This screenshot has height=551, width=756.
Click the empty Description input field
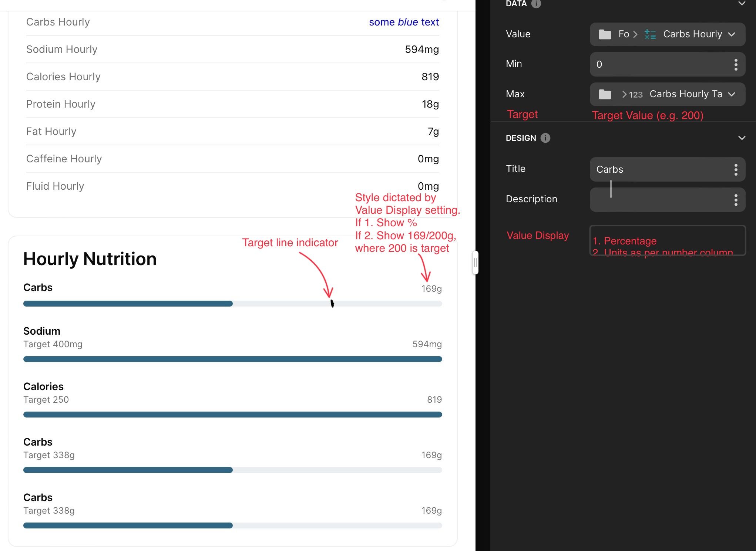pos(659,200)
